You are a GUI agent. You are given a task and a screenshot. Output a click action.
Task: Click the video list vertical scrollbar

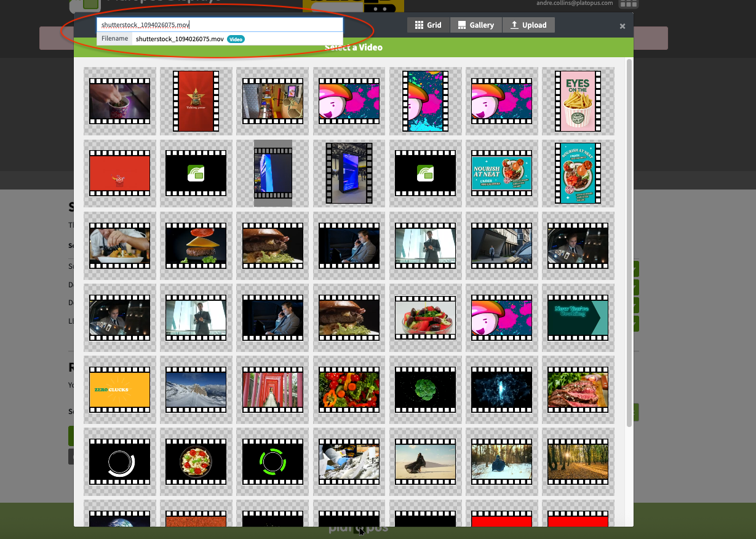[629, 242]
